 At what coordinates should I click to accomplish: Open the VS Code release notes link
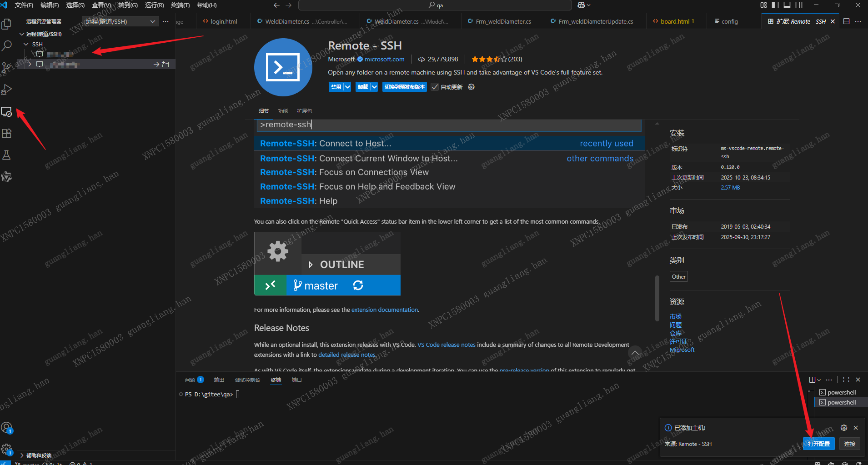pyautogui.click(x=447, y=345)
